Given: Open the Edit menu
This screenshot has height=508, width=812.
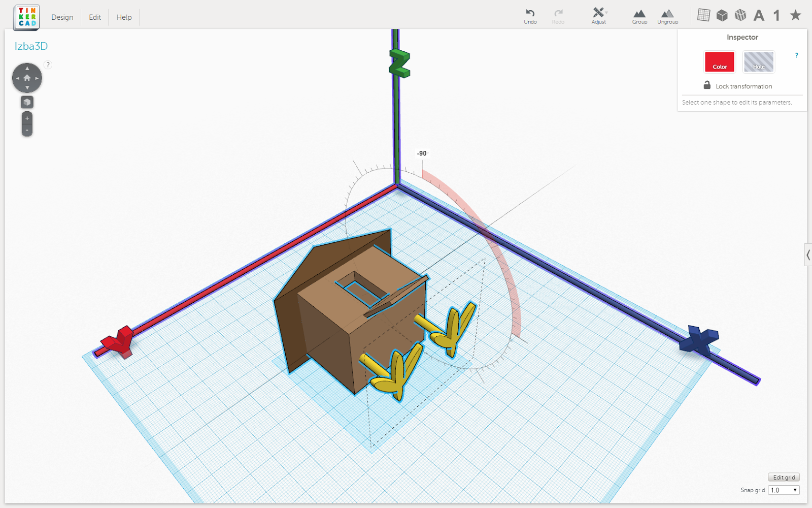Looking at the screenshot, I should pyautogui.click(x=95, y=17).
